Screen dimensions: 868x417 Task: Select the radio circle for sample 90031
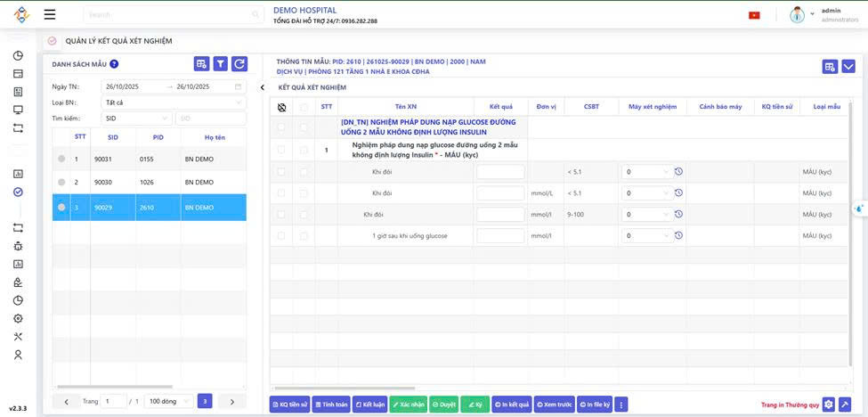[61, 159]
